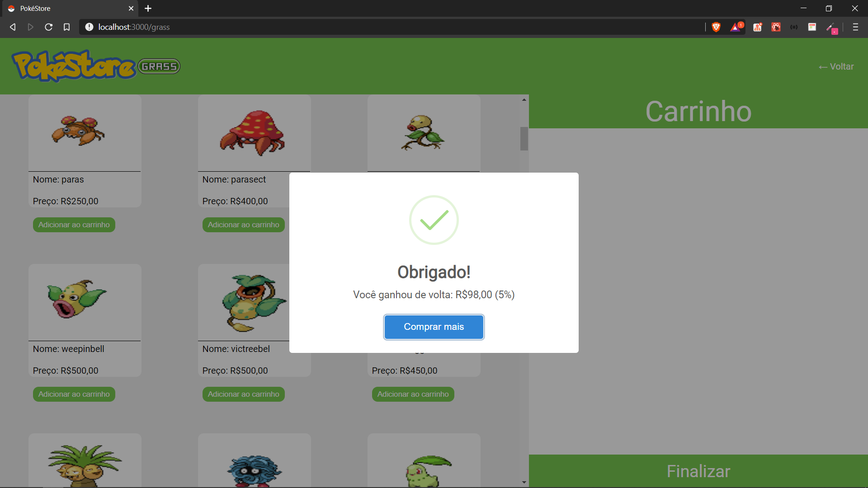The image size is (868, 488).
Task: Click the bellsprout sprite image
Action: (x=423, y=132)
